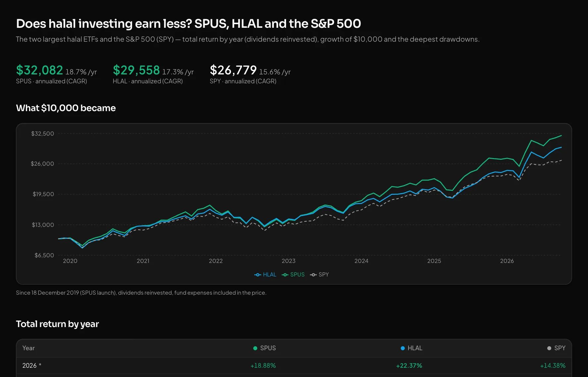Click the 2021 x-axis label
Image resolution: width=588 pixels, height=377 pixels.
(x=143, y=261)
